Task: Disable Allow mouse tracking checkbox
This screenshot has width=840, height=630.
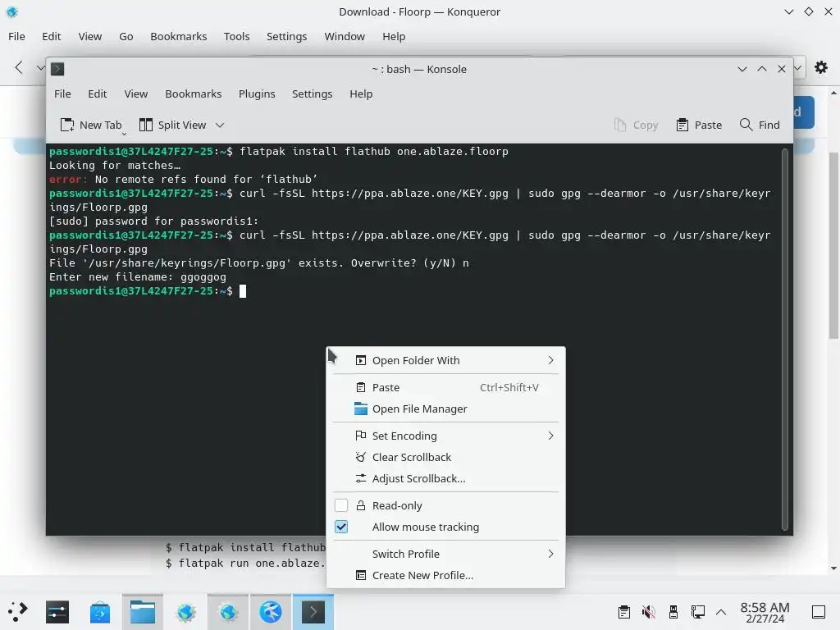Action: 341,527
